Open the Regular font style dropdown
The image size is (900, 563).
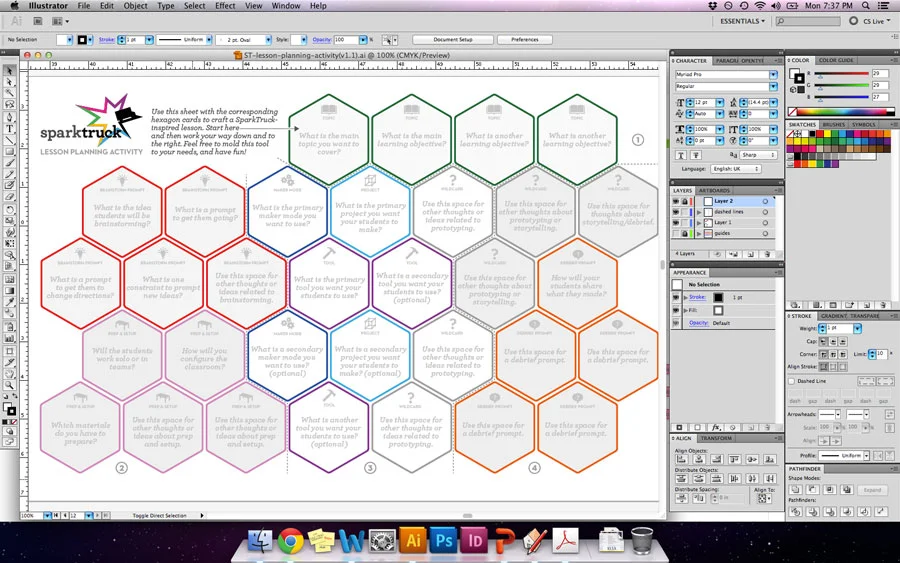(773, 86)
